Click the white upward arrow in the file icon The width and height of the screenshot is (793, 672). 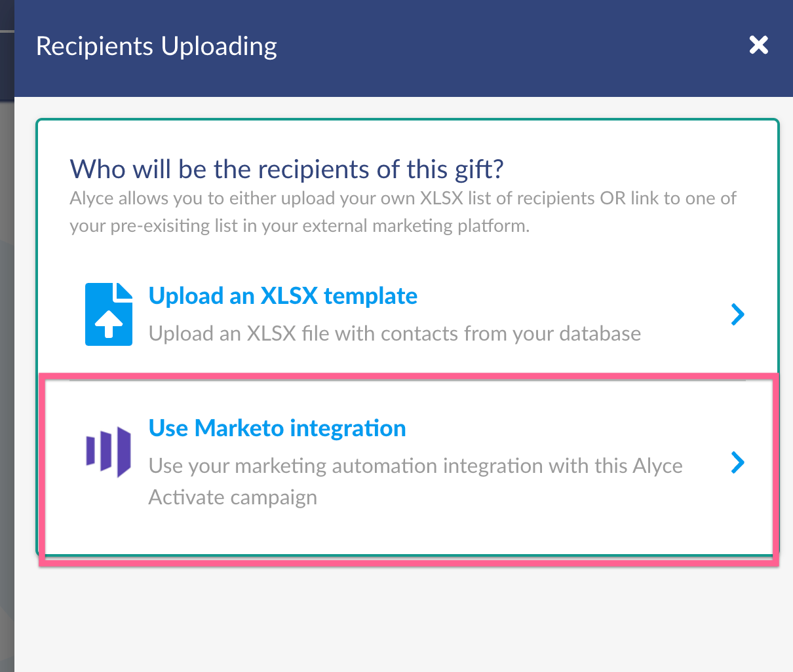(x=109, y=324)
